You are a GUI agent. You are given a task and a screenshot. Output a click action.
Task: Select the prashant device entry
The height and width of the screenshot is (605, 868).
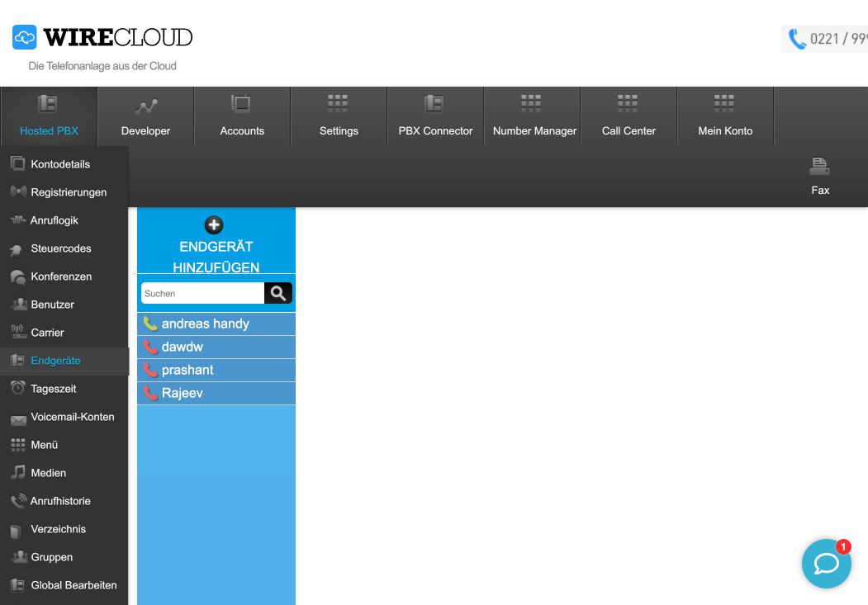coord(188,370)
